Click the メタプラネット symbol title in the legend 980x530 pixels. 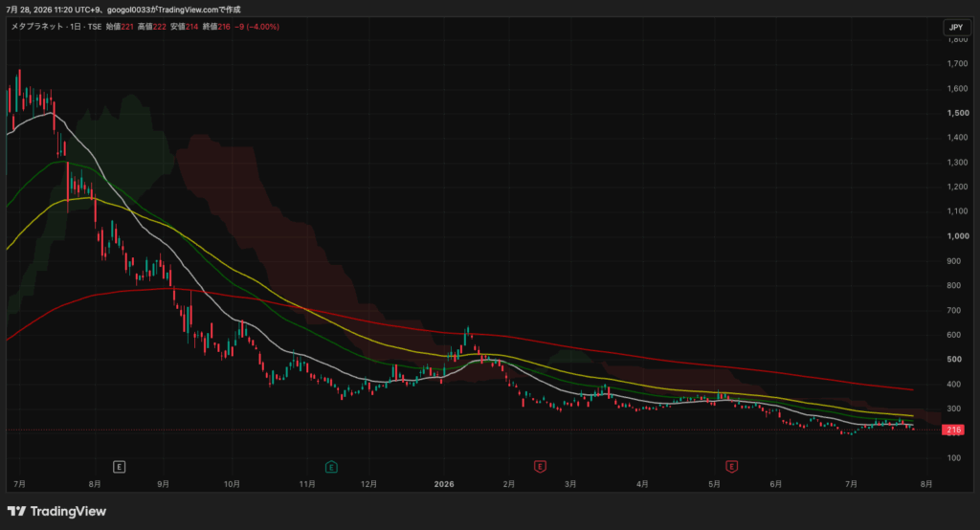(x=37, y=27)
